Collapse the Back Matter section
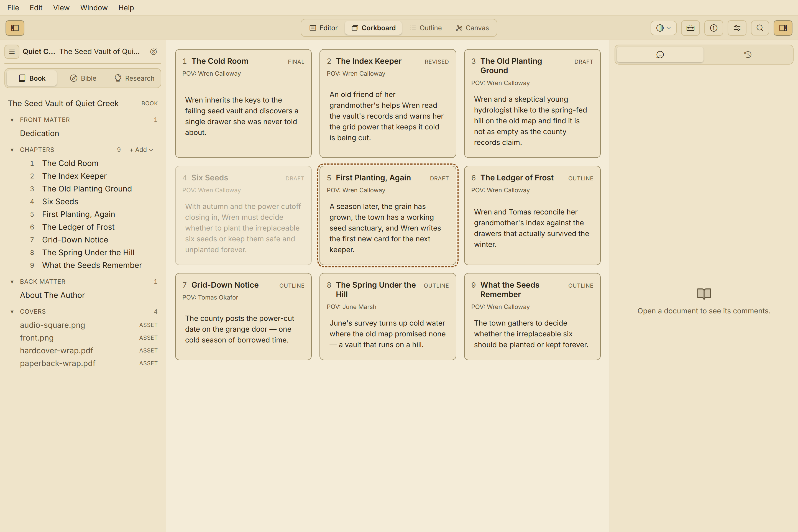 (x=12, y=282)
